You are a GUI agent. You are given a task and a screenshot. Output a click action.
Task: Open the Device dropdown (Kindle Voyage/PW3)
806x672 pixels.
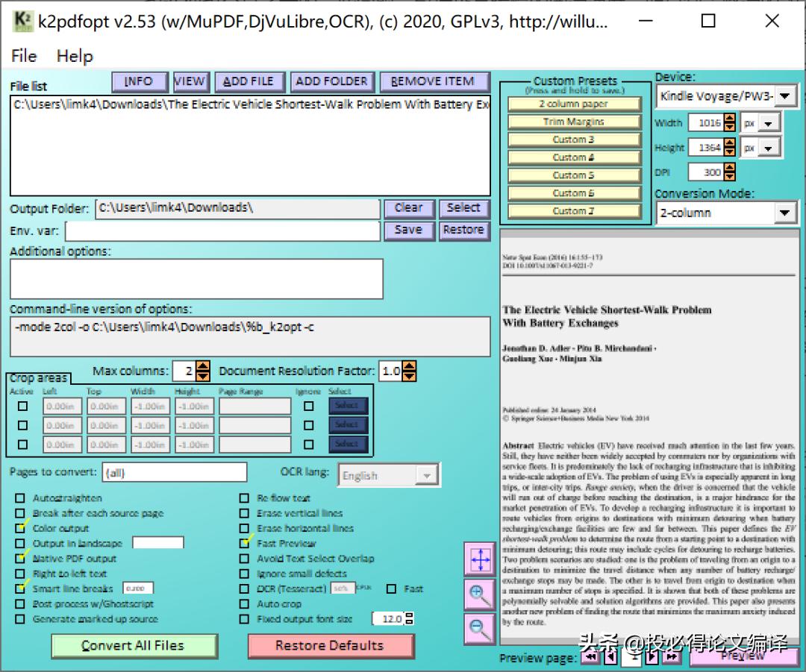click(x=784, y=95)
